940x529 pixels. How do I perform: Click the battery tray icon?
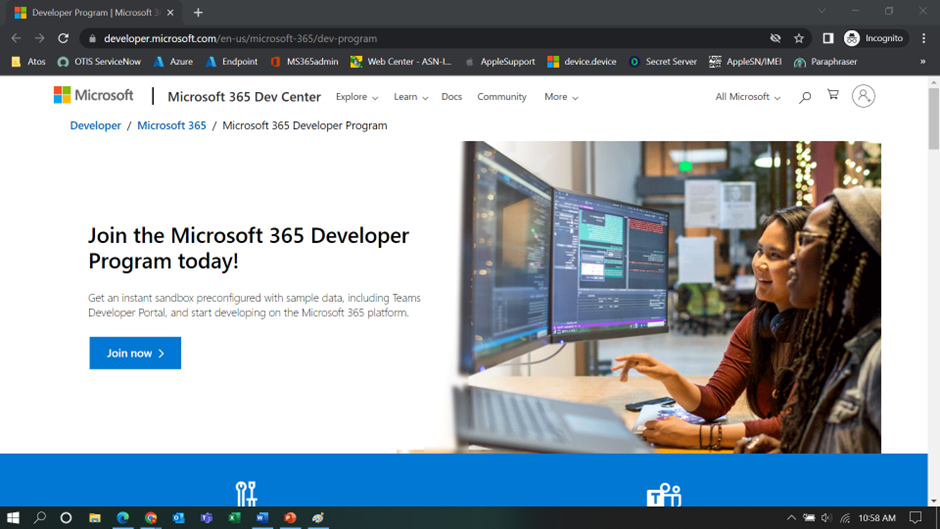[809, 518]
